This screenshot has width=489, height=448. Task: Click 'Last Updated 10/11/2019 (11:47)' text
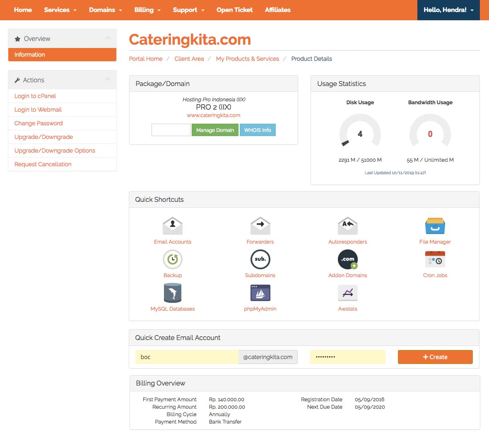[395, 172]
